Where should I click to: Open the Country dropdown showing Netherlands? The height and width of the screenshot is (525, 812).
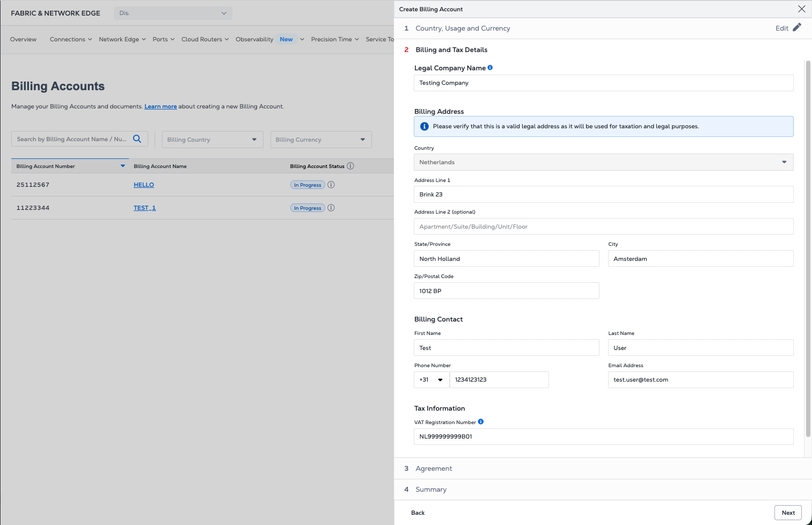[x=603, y=162]
